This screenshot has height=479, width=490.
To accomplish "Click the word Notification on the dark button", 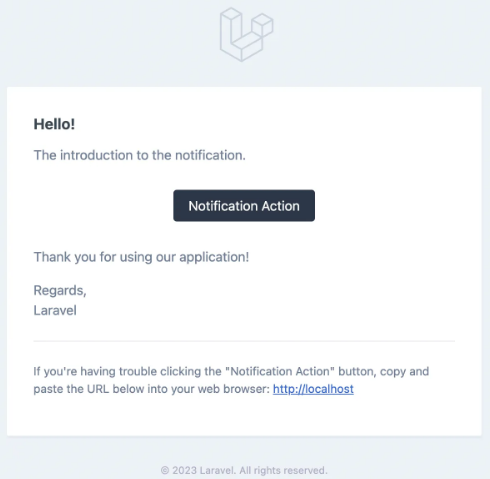I will click(223, 206).
